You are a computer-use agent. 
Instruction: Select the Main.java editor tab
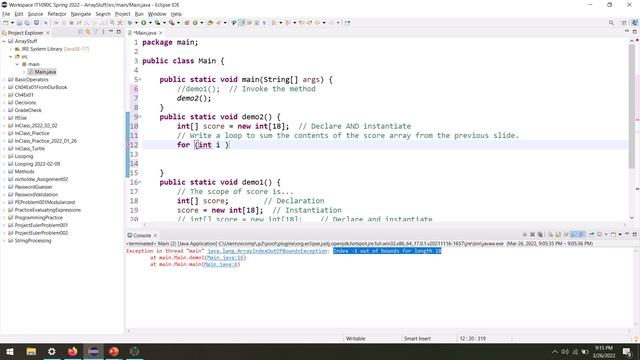tap(145, 33)
